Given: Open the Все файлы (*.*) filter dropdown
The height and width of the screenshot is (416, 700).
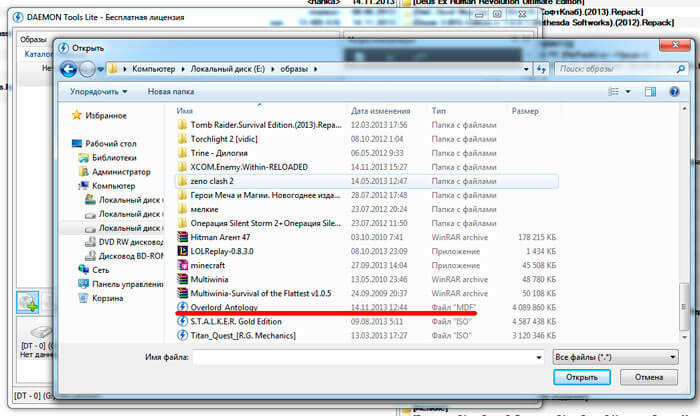Looking at the screenshot, I should coord(615,357).
